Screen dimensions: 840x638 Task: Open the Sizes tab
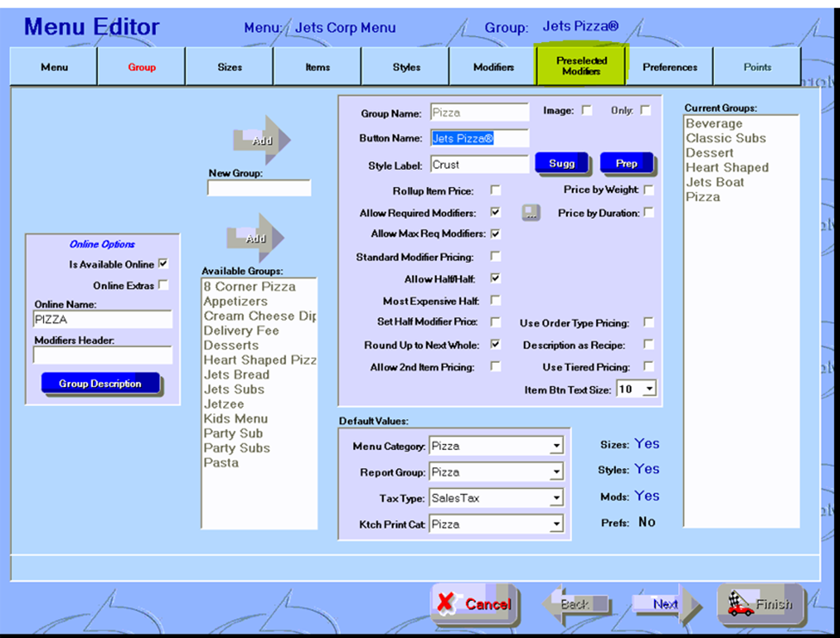coord(229,66)
